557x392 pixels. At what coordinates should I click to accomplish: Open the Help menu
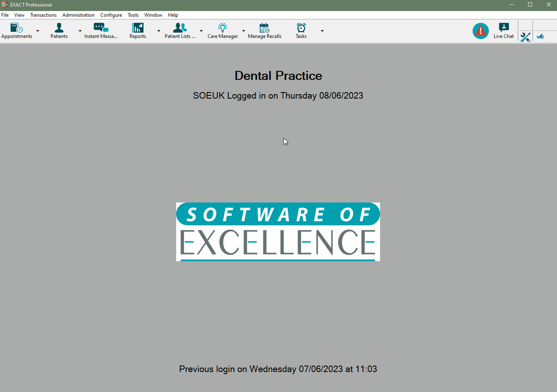[x=173, y=15]
